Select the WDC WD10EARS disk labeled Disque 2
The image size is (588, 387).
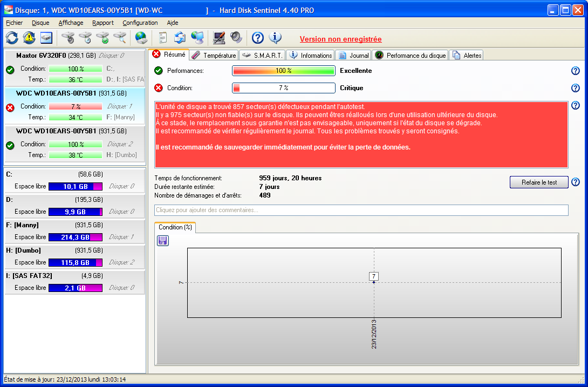74,144
